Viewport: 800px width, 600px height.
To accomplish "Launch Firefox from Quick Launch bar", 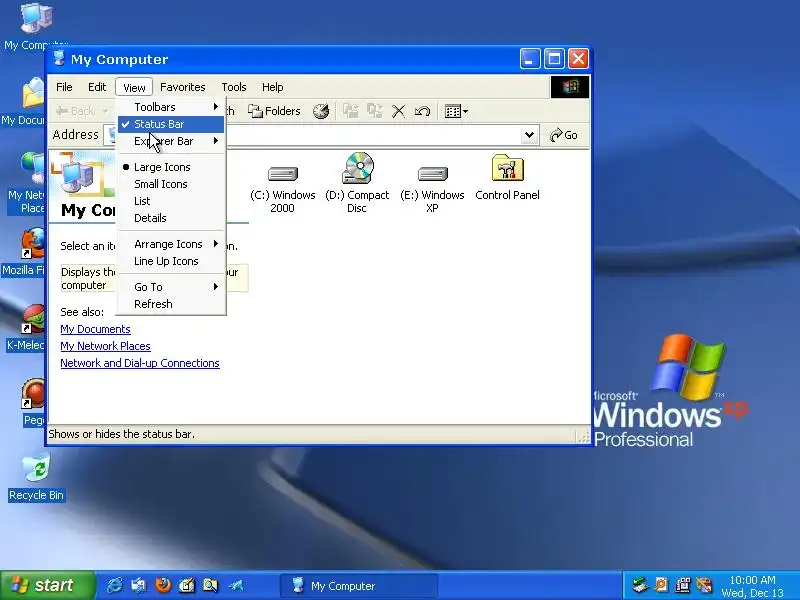I will tap(163, 585).
